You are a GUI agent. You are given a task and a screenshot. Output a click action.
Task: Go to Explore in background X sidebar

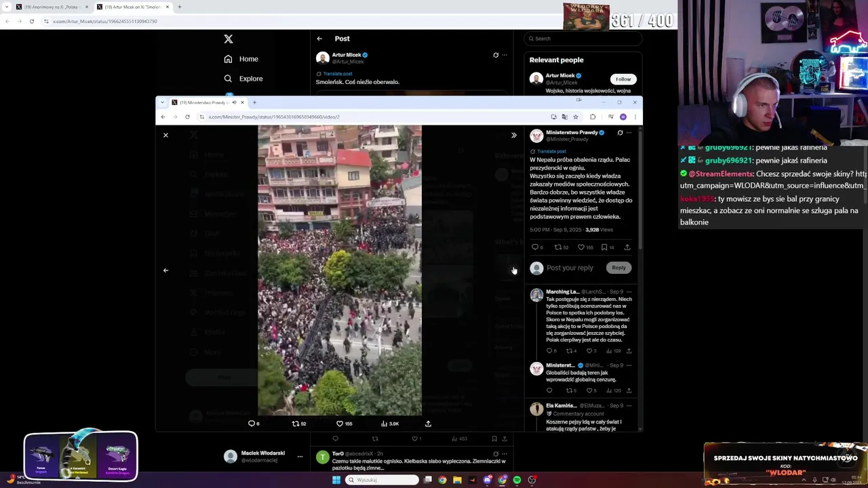(x=243, y=79)
